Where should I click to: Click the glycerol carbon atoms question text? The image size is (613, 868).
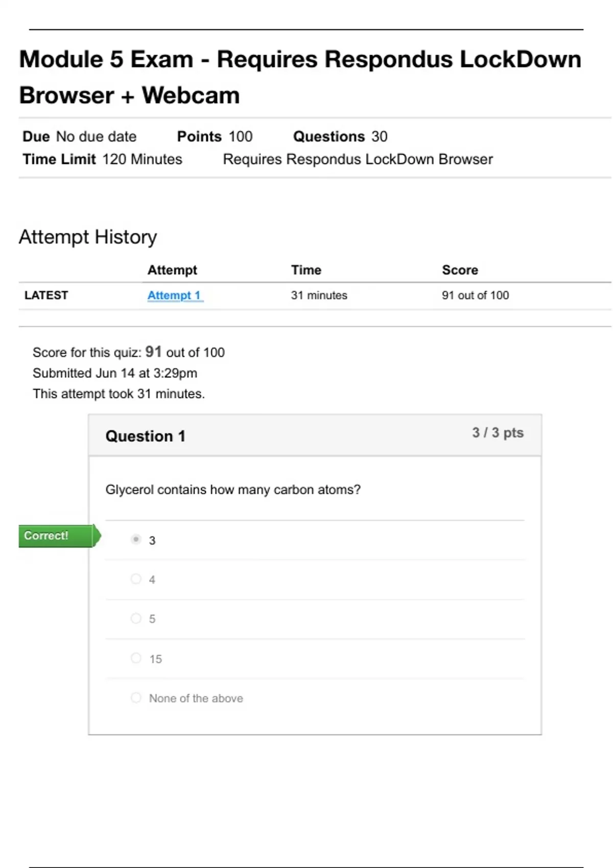[x=233, y=490]
